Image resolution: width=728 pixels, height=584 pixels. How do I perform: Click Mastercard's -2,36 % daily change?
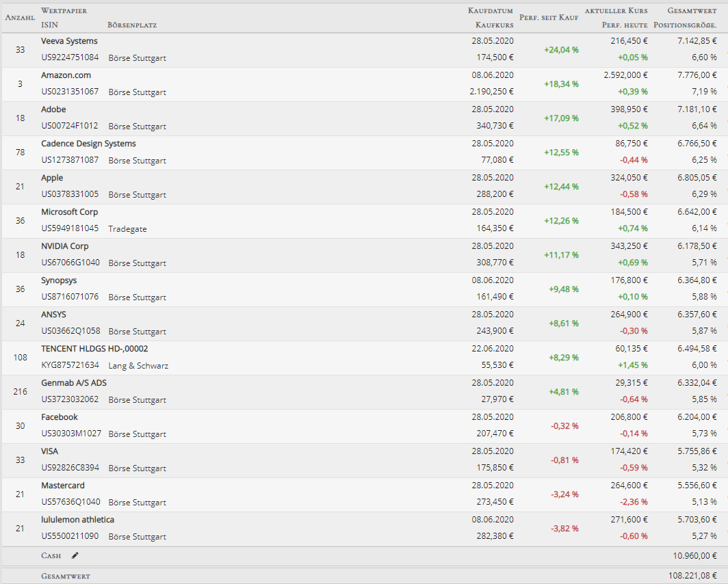click(x=634, y=502)
